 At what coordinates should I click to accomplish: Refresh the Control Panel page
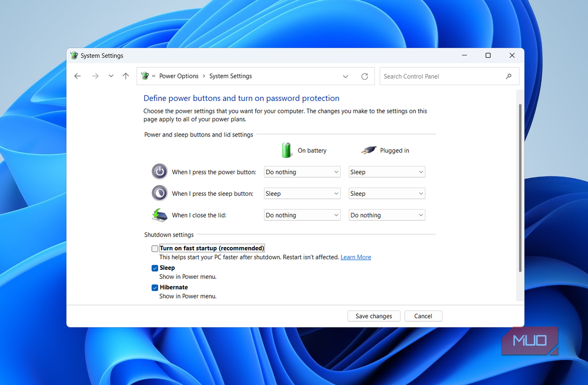[364, 76]
